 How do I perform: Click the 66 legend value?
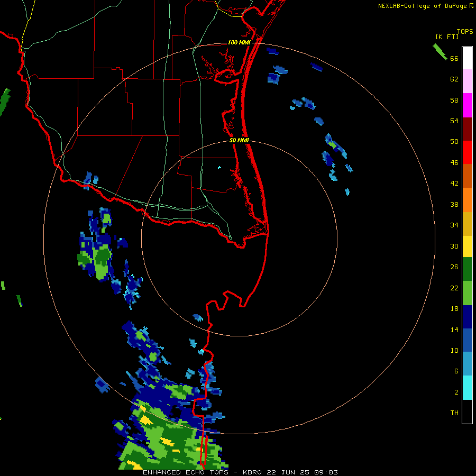click(454, 59)
